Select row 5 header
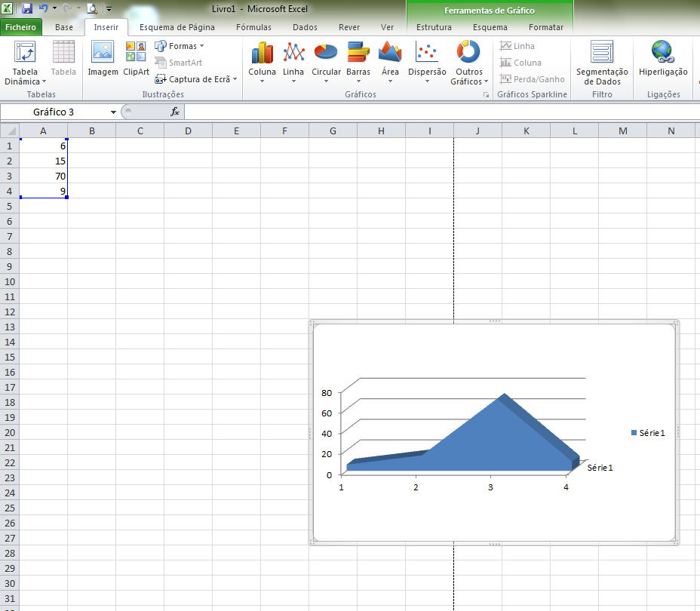The width and height of the screenshot is (700, 611). pyautogui.click(x=9, y=206)
